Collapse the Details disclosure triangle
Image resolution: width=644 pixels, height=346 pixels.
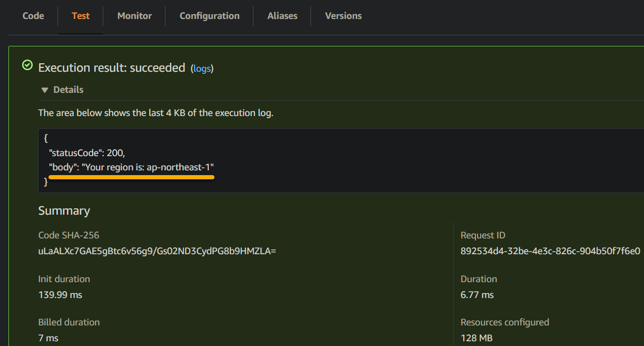[45, 90]
